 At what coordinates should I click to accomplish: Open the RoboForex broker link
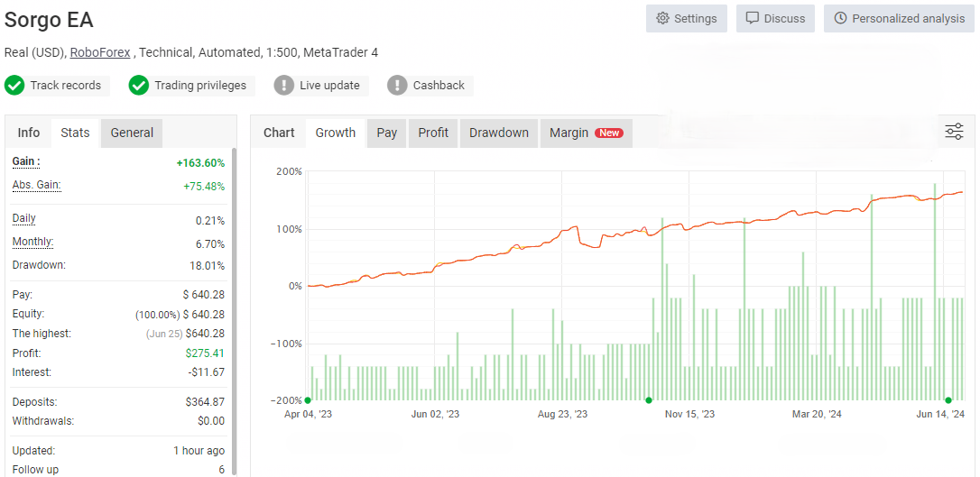pos(101,52)
